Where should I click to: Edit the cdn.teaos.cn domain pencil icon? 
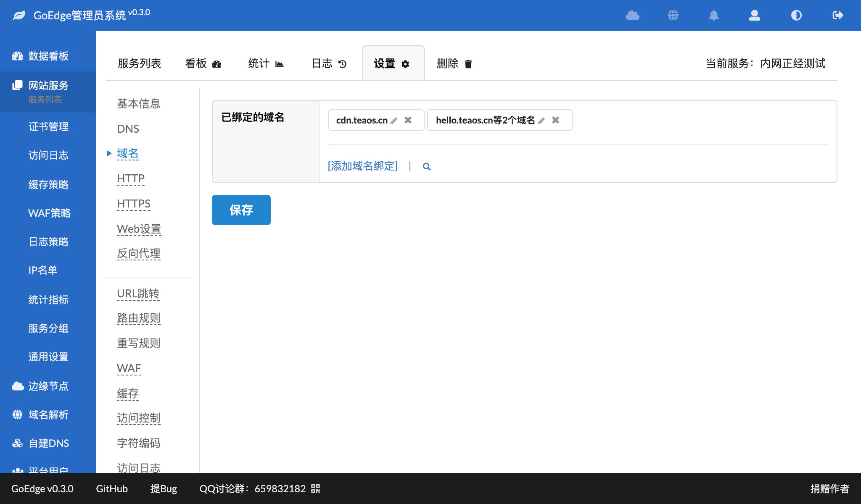(x=394, y=121)
